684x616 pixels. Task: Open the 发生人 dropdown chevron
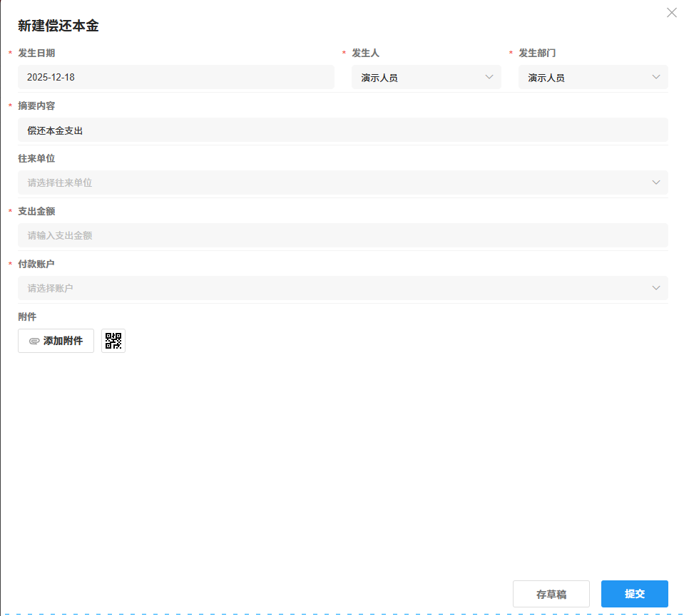489,77
